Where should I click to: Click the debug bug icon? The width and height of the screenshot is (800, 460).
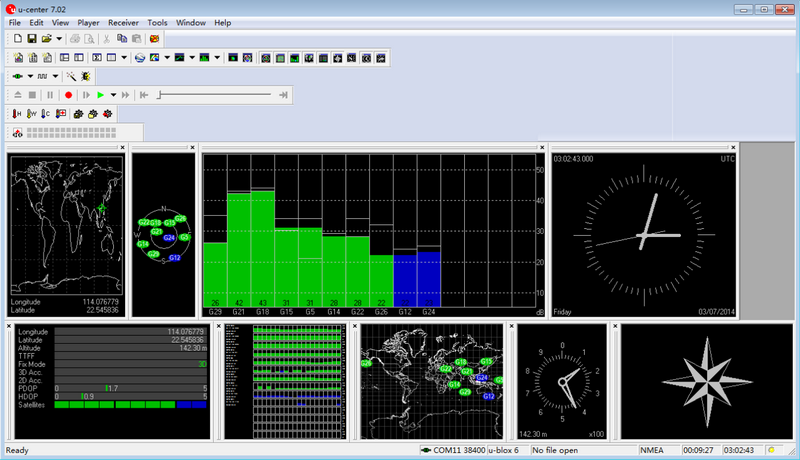click(x=86, y=76)
